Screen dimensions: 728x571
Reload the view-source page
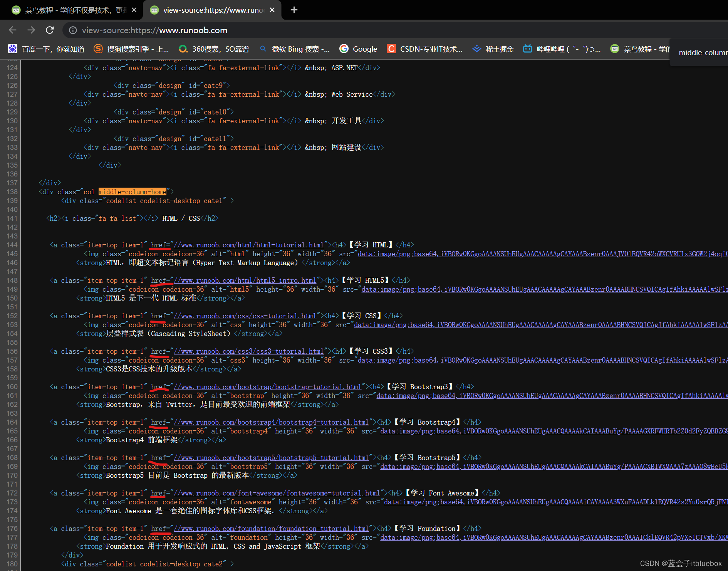click(50, 30)
